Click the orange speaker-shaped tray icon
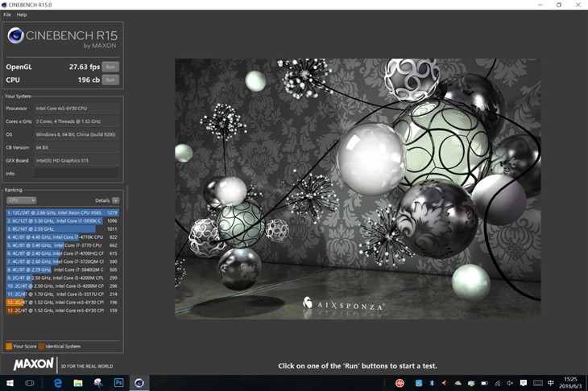588x391 pixels. (x=445, y=383)
